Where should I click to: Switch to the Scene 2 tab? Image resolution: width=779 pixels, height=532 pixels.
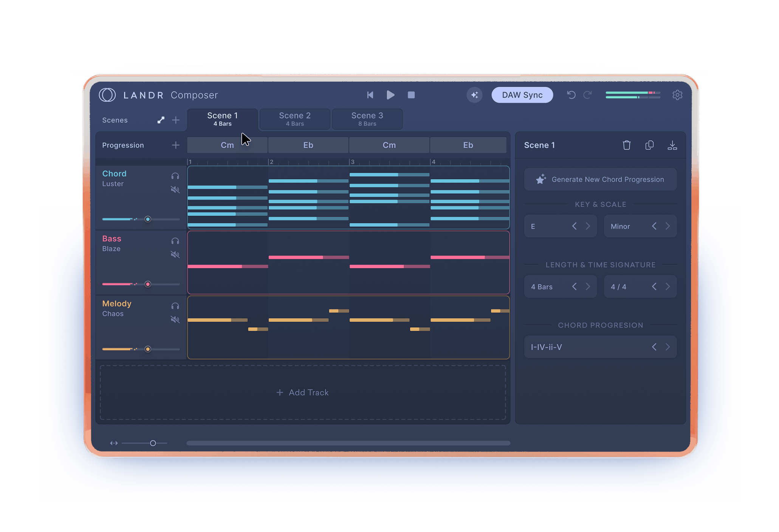click(x=294, y=119)
